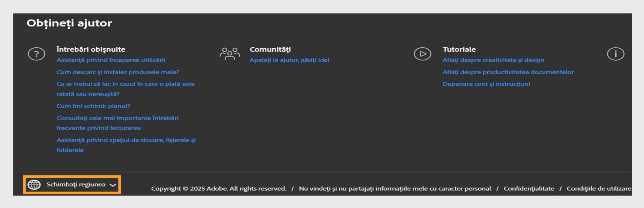This screenshot has width=644, height=208.
Task: Open Apelați la ajutor, găsiți idei link
Action: point(289,60)
